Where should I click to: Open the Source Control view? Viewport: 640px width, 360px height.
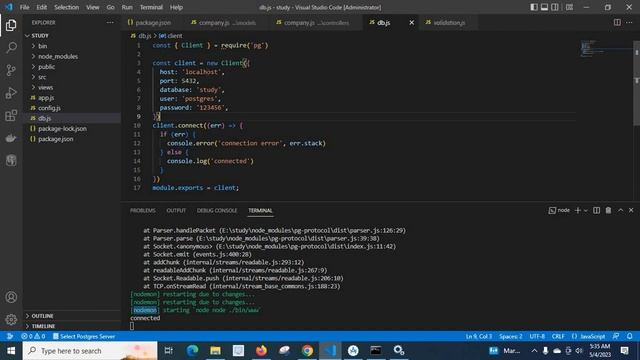click(x=11, y=70)
